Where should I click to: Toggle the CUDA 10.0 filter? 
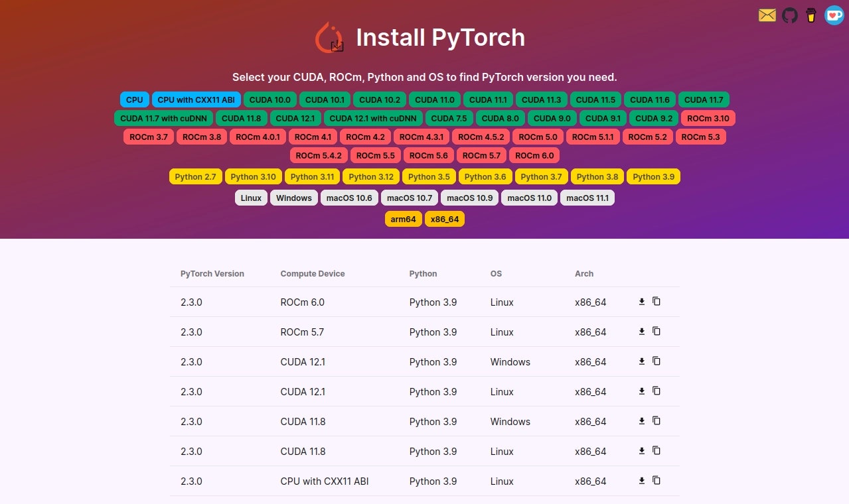coord(270,100)
